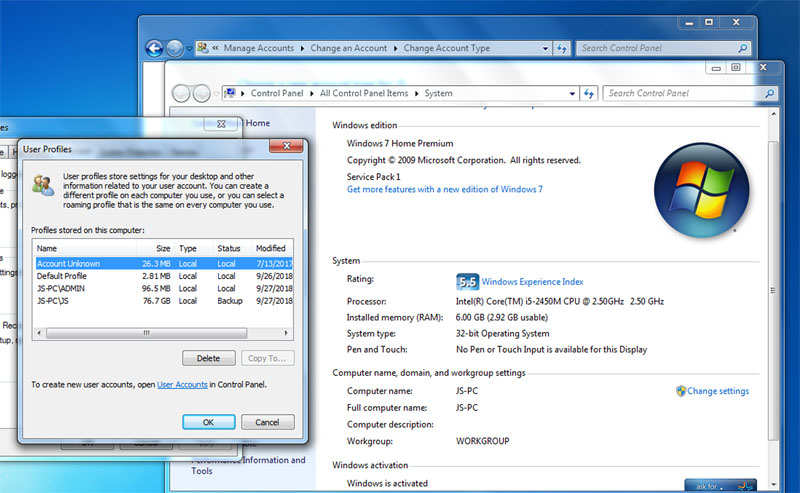800x493 pixels.
Task: Open address dropdown in Change Account Type window
Action: pos(545,48)
